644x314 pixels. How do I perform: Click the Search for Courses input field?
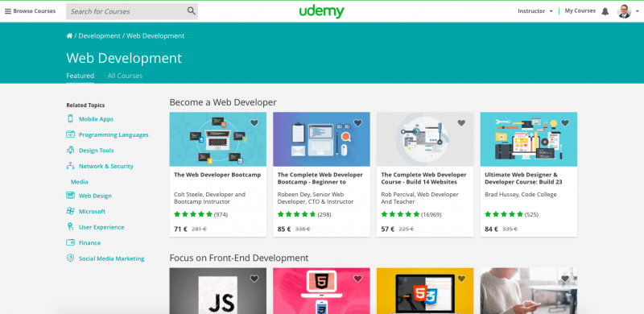pyautogui.click(x=132, y=11)
